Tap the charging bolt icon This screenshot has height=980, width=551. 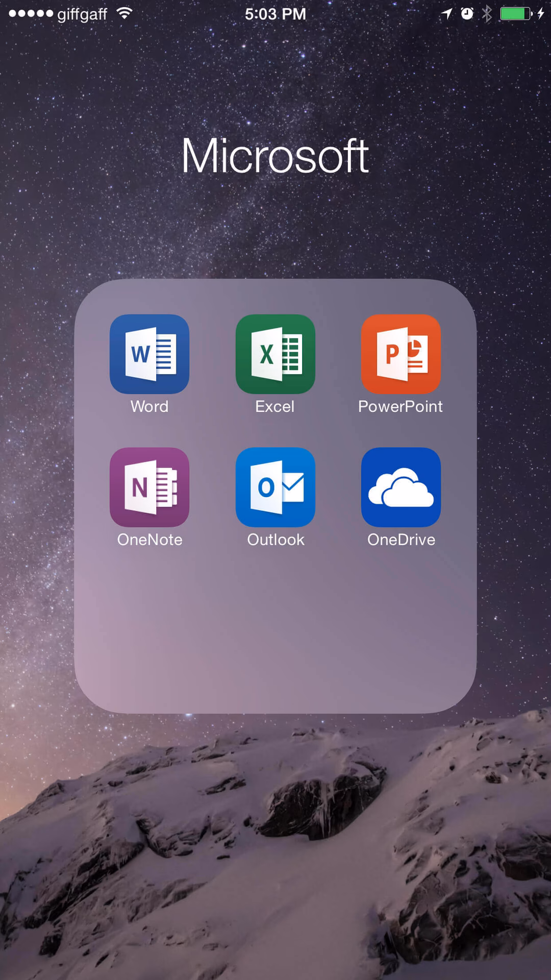pos(540,14)
